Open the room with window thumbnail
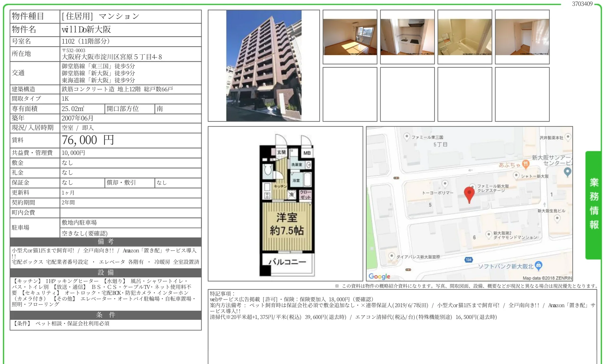This screenshot has width=606, height=364. [x=350, y=37]
